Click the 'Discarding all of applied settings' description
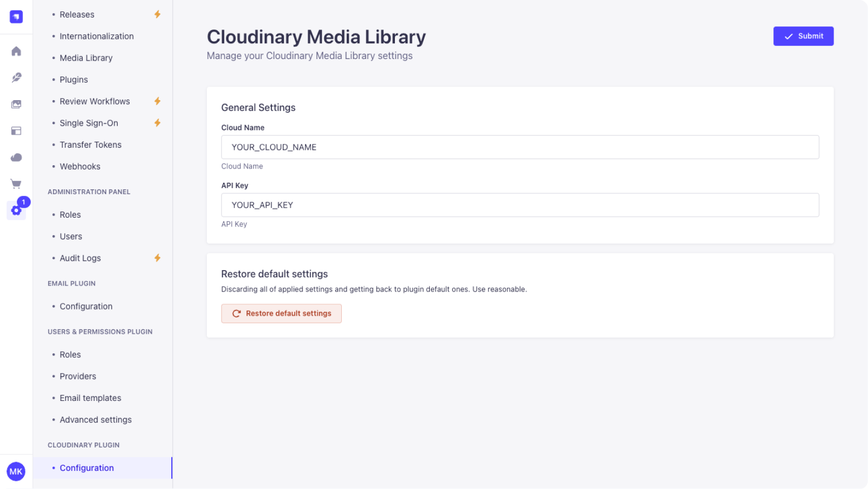The image size is (868, 489). (x=374, y=289)
